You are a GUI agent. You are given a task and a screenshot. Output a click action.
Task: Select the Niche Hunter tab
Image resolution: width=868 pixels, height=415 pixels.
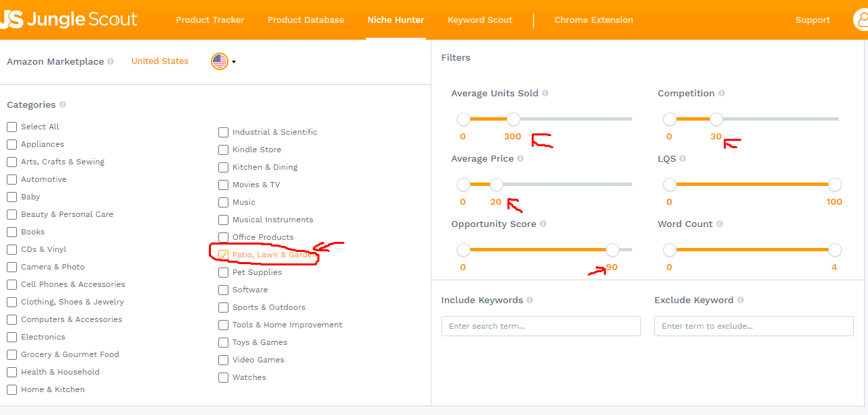click(396, 20)
